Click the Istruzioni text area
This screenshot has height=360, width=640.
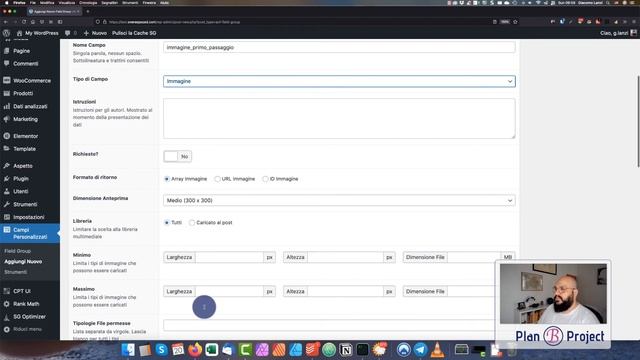(x=339, y=118)
